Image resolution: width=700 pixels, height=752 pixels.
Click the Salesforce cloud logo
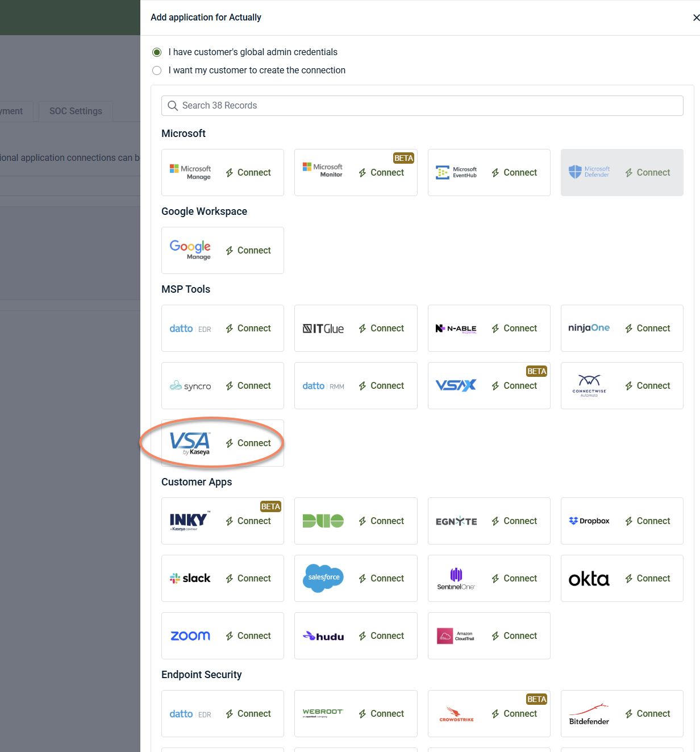tap(323, 578)
